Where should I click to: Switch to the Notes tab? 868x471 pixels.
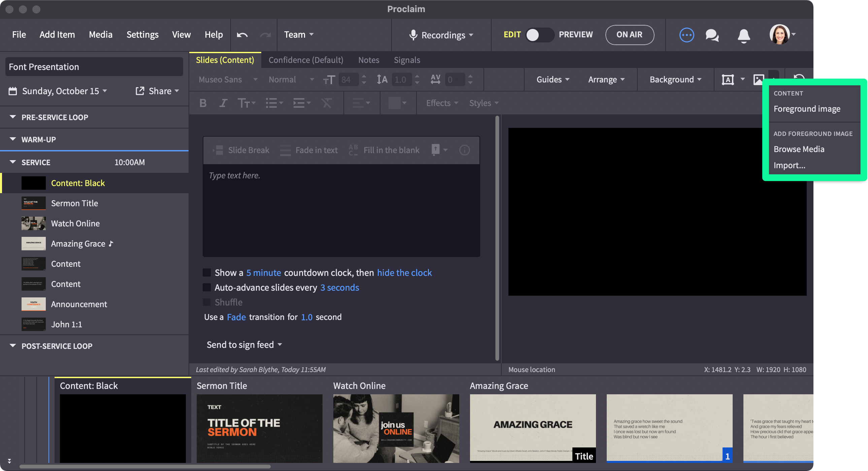pyautogui.click(x=368, y=60)
